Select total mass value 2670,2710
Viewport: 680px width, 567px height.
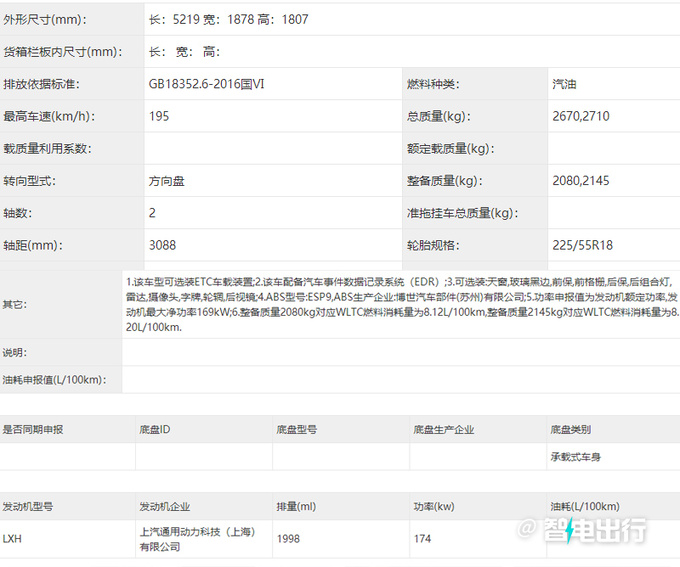(x=581, y=116)
